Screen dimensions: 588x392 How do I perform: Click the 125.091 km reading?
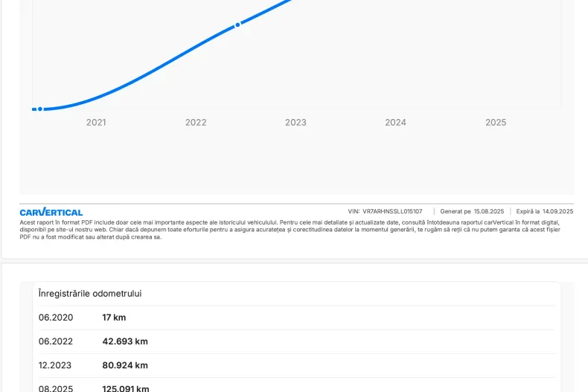pyautogui.click(x=126, y=388)
